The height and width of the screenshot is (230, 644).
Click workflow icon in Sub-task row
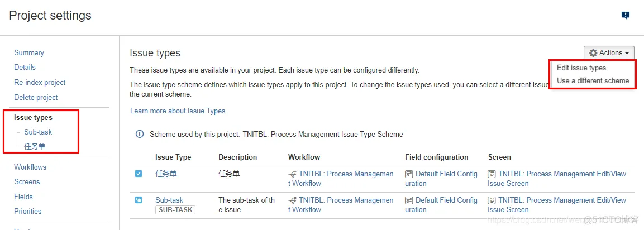click(x=292, y=200)
